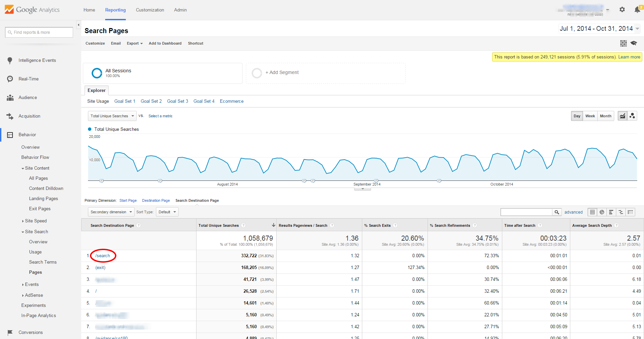Screen dimensions: 644x339
Task: Click the Add to Dashboard button
Action: click(x=165, y=43)
